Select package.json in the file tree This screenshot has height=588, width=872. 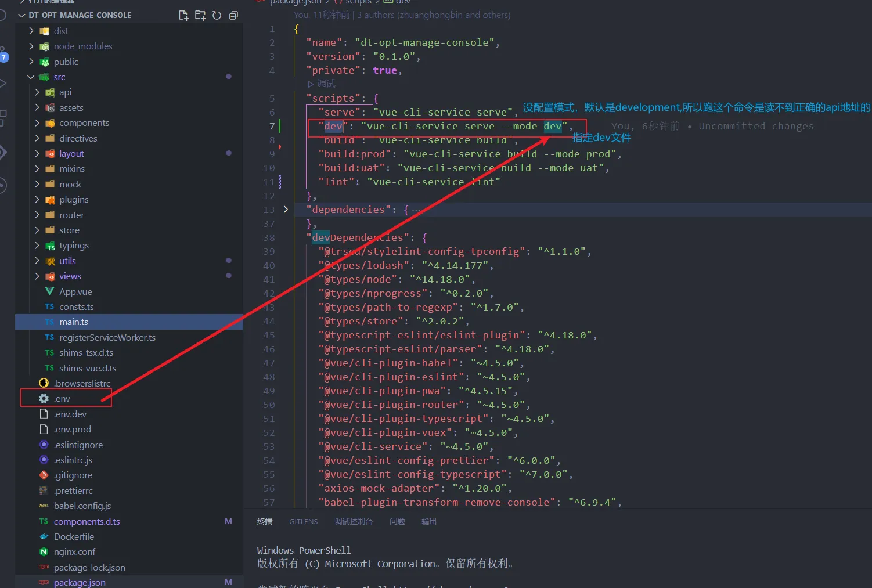[80, 582]
